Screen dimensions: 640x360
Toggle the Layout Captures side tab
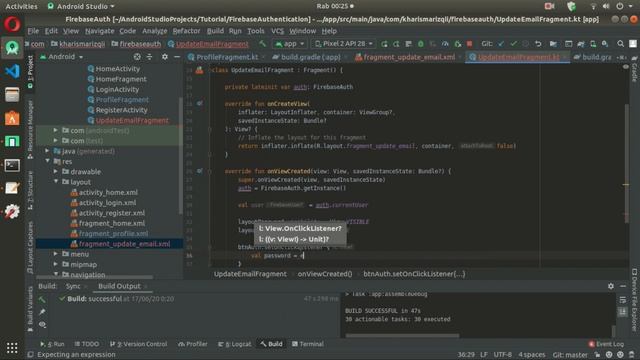tap(30, 248)
